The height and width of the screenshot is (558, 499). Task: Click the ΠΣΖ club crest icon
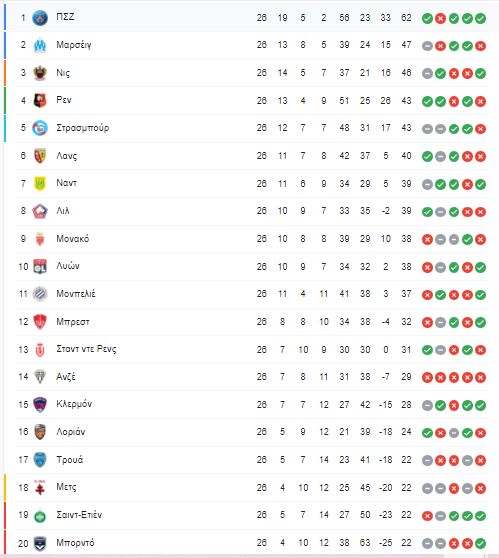(40, 18)
